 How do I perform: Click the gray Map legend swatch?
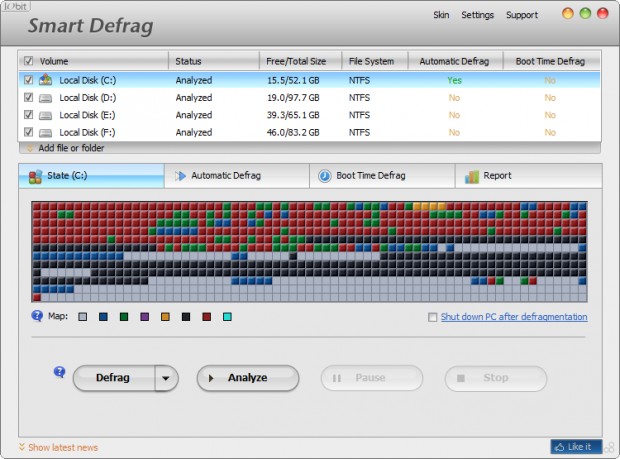coord(82,317)
